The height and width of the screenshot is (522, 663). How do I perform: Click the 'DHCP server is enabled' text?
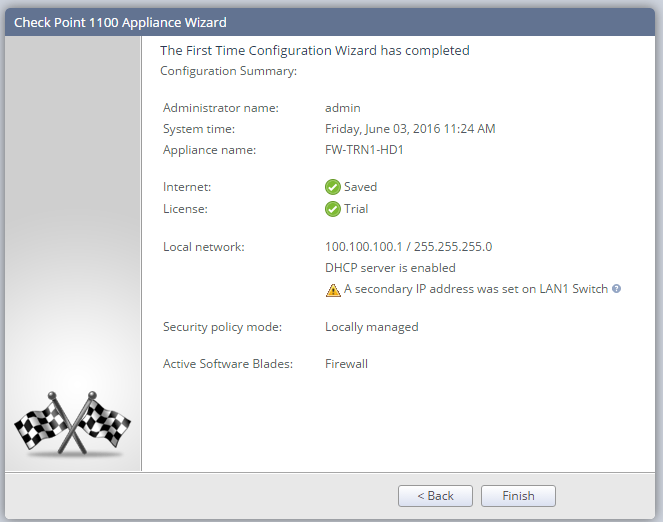tap(390, 268)
